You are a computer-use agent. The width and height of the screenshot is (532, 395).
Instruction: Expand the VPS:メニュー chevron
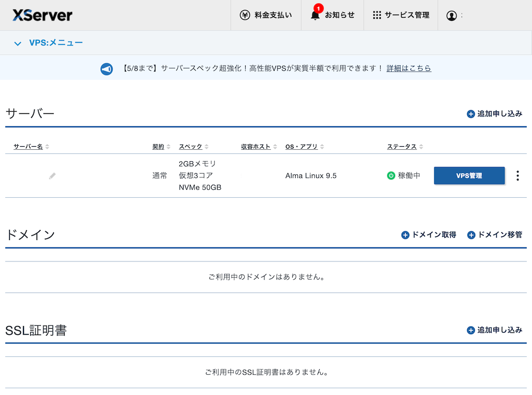(x=18, y=43)
